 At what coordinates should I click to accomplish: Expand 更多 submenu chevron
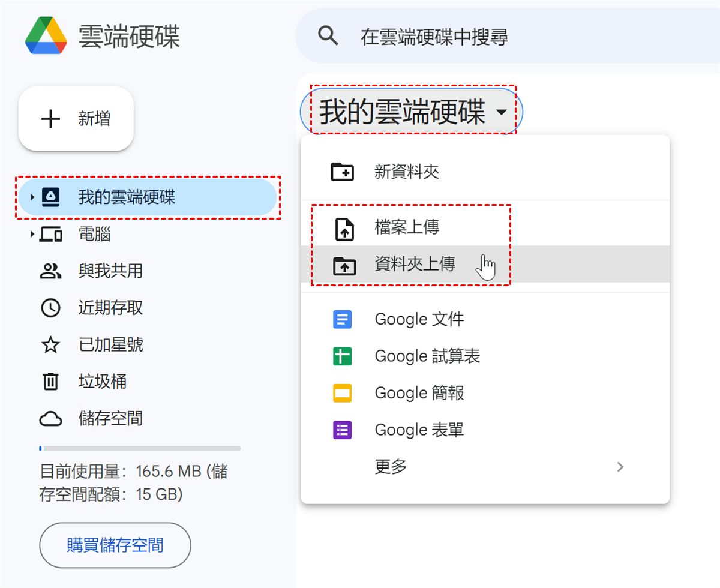click(620, 467)
